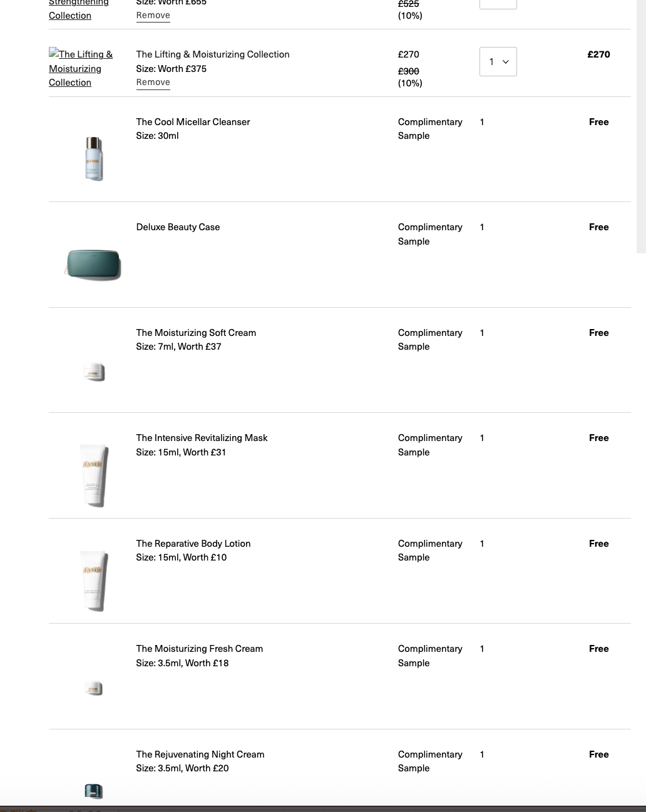
Task: Click the Lifting & Moisturizing Collection product title
Action: (x=213, y=54)
